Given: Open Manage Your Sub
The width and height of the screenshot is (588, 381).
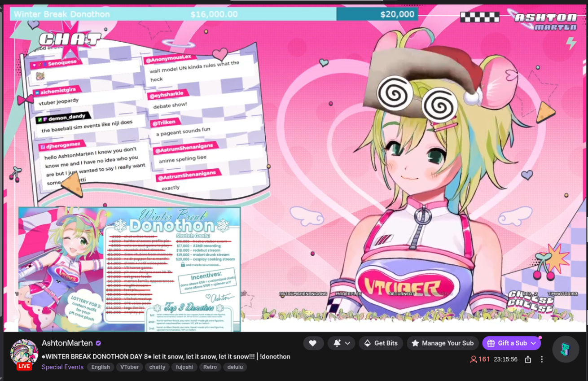Looking at the screenshot, I should click(x=443, y=343).
